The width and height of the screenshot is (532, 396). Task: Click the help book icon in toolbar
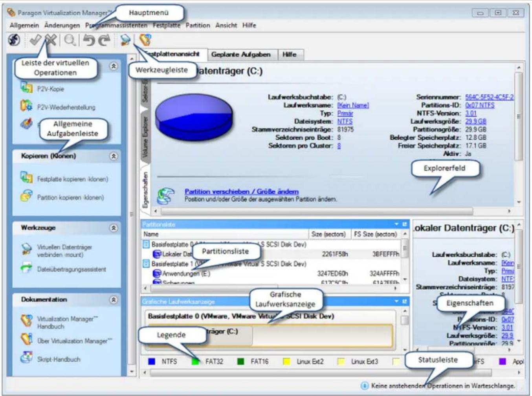145,40
